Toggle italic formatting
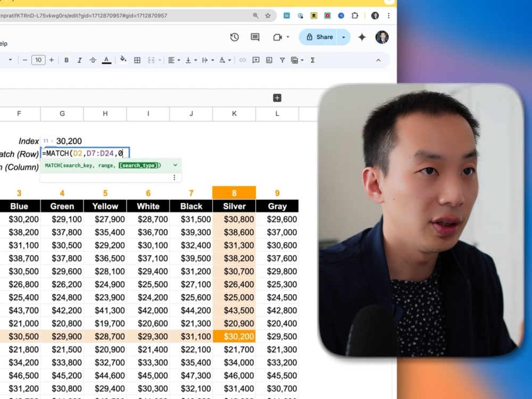532x399 pixels. [80, 60]
